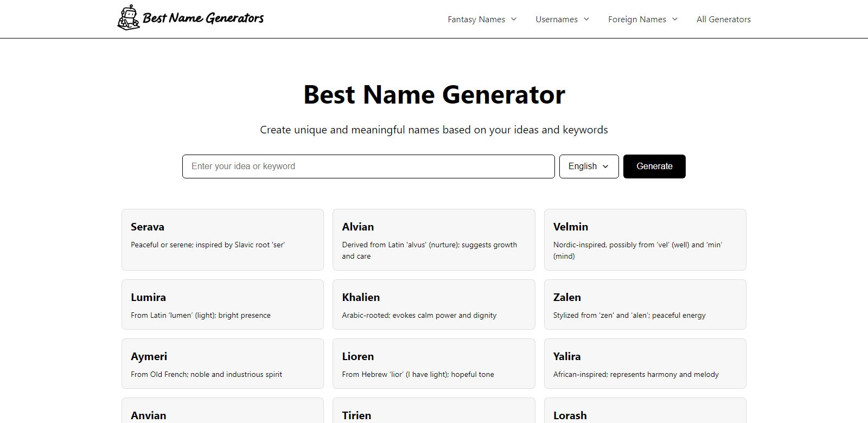The width and height of the screenshot is (868, 423).
Task: Click 'Stylized from zen and alen' description
Action: pos(629,316)
